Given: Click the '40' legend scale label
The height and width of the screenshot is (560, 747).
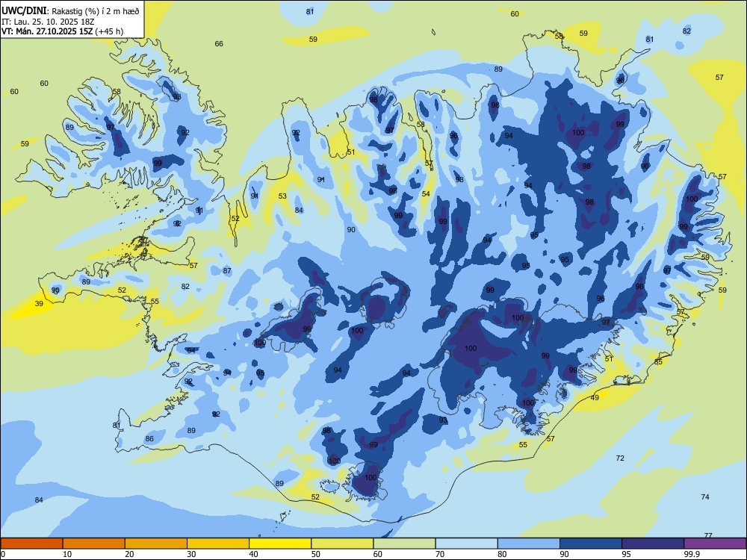Looking at the screenshot, I should [254, 554].
